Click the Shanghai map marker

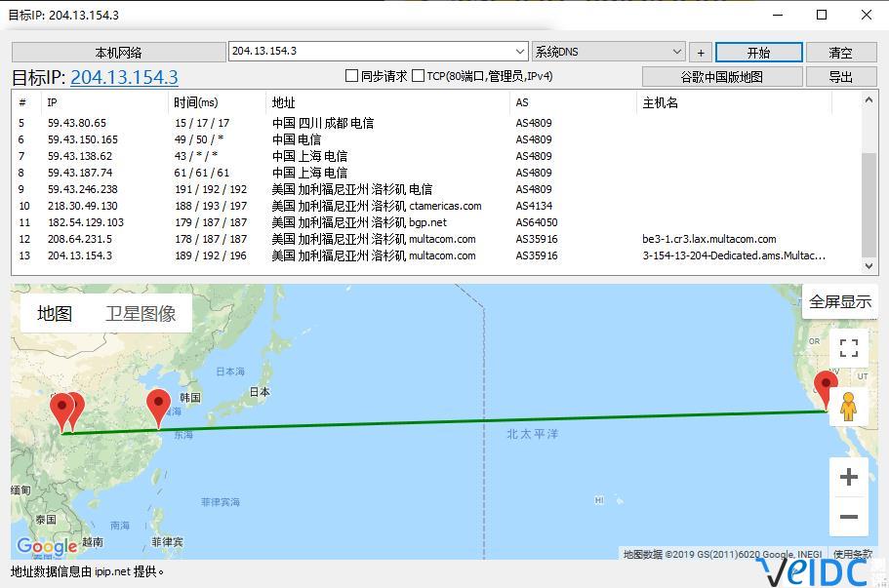(x=159, y=402)
